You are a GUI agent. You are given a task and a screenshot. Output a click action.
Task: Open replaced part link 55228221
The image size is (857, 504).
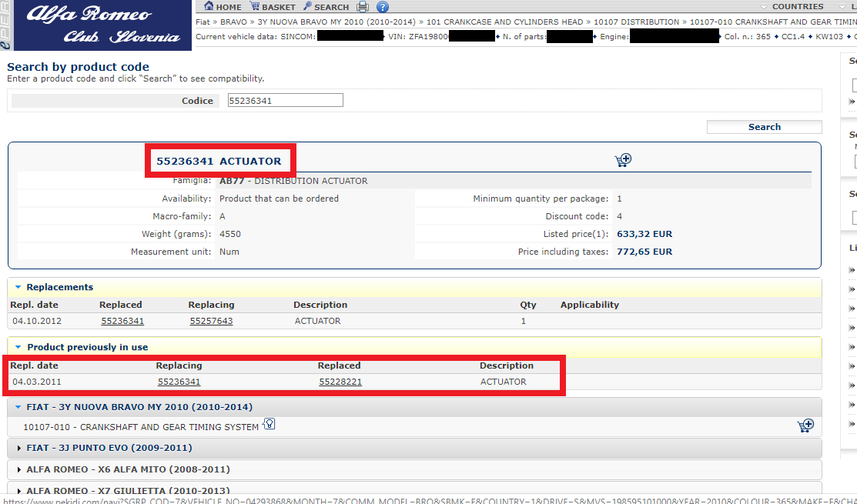pos(340,382)
